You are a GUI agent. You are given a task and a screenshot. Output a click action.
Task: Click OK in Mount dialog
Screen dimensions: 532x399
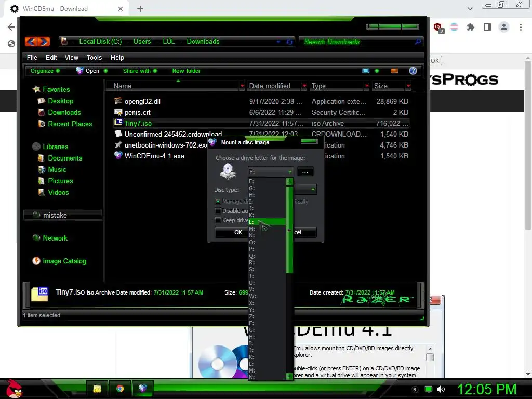(232, 232)
